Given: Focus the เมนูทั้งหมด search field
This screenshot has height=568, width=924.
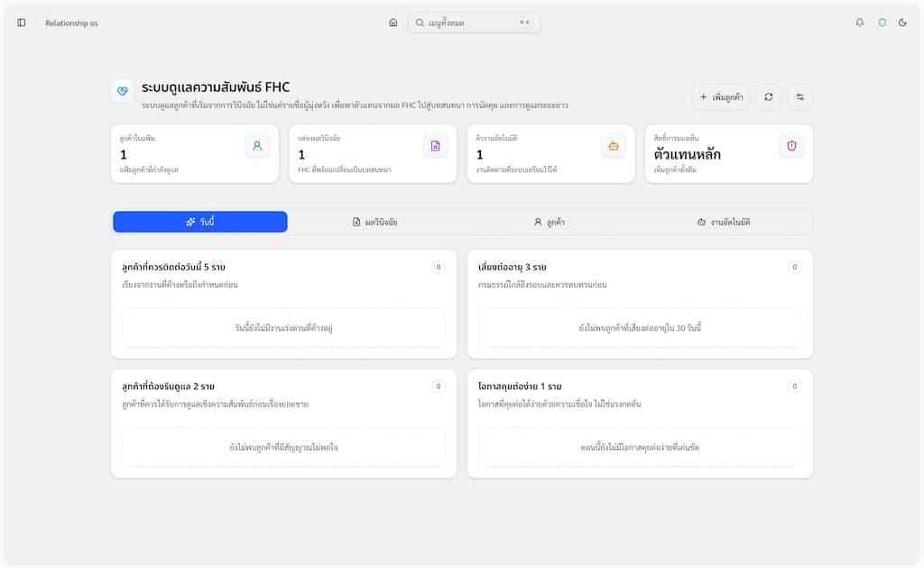Looking at the screenshot, I should coord(475,23).
